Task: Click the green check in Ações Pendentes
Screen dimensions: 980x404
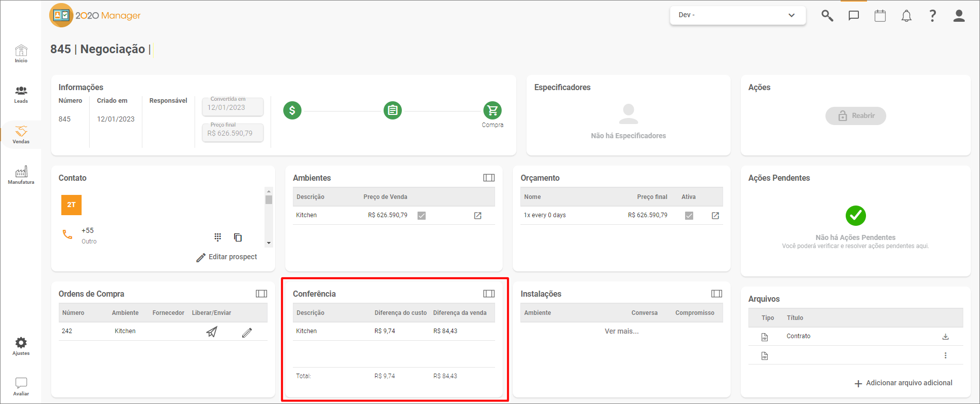Action: tap(855, 216)
